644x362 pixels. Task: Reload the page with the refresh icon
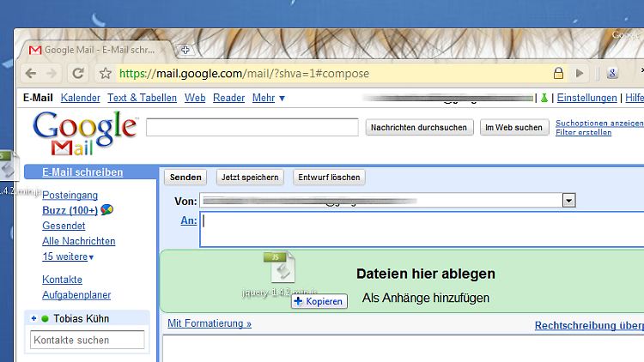pos(78,74)
